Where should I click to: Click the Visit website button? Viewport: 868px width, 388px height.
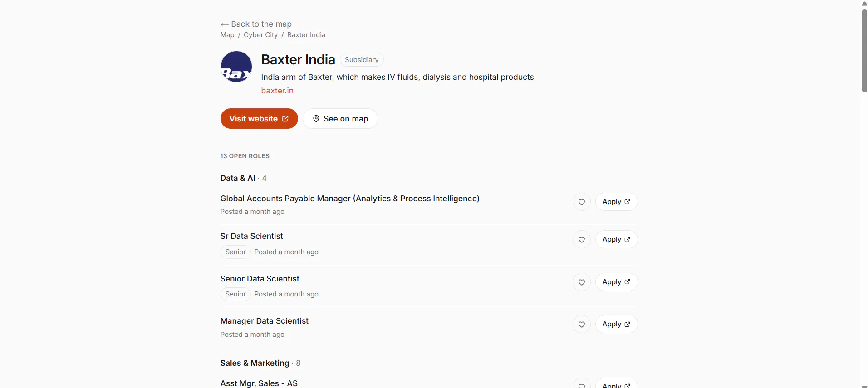(x=259, y=119)
